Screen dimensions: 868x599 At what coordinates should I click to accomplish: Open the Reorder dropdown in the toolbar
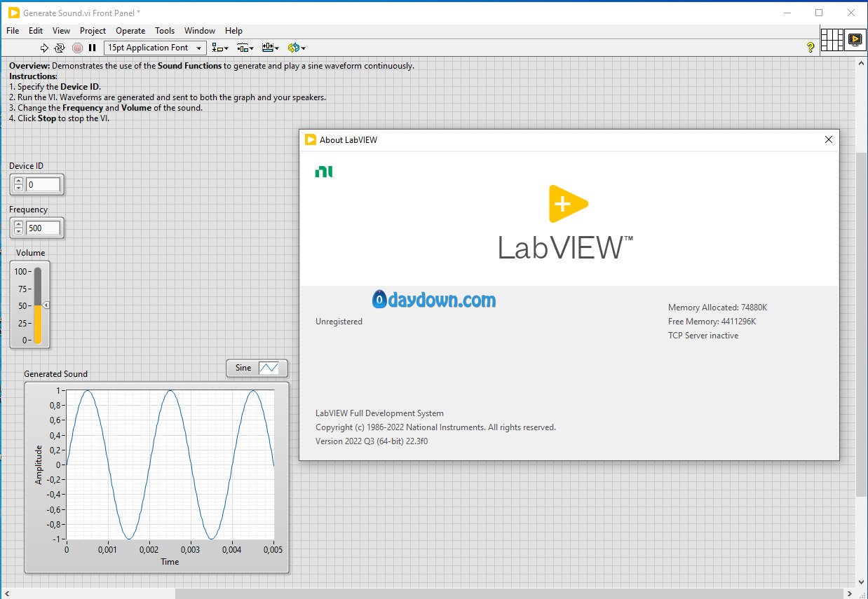coord(296,48)
